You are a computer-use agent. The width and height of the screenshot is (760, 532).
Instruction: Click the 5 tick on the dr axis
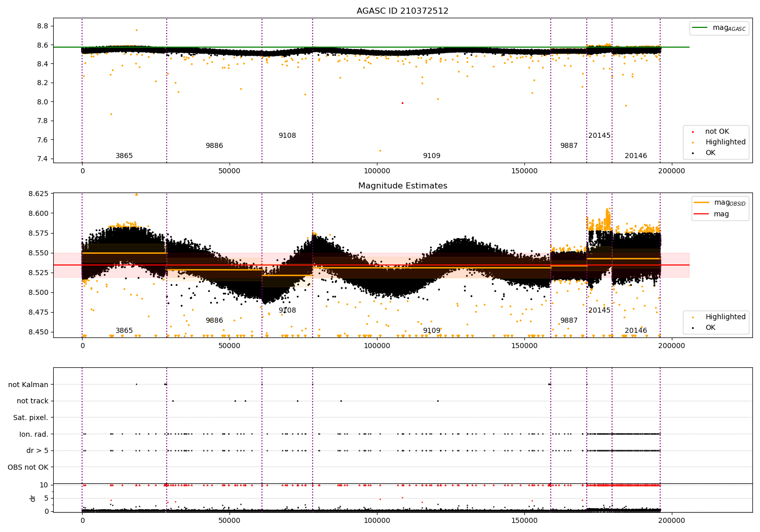47,498
